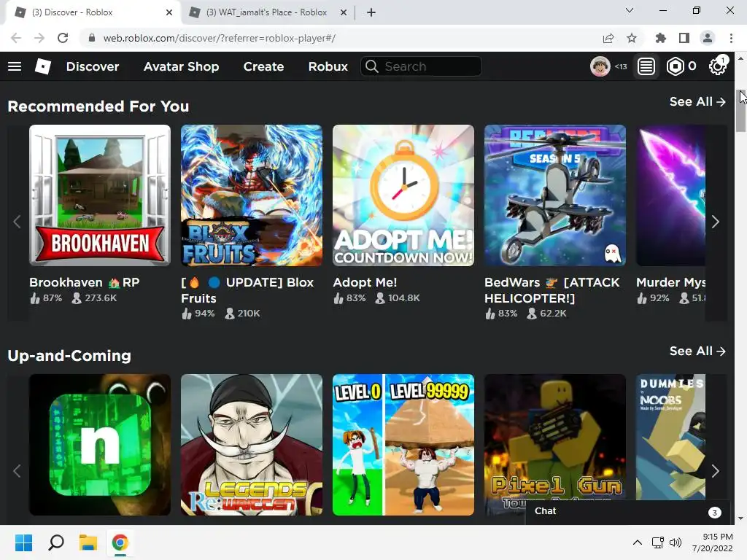Click Adopt Me countdown thumbnail

(403, 195)
